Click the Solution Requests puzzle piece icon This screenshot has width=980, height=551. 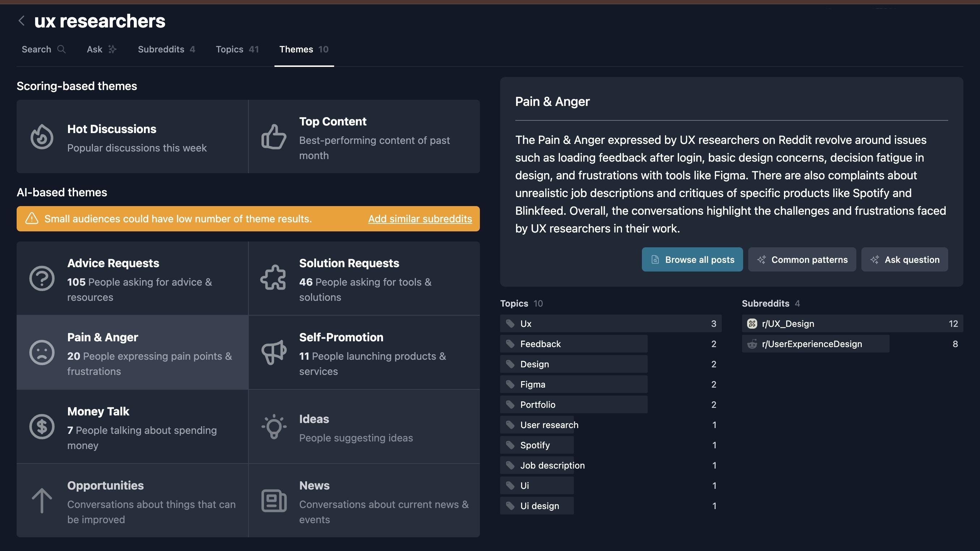[273, 278]
